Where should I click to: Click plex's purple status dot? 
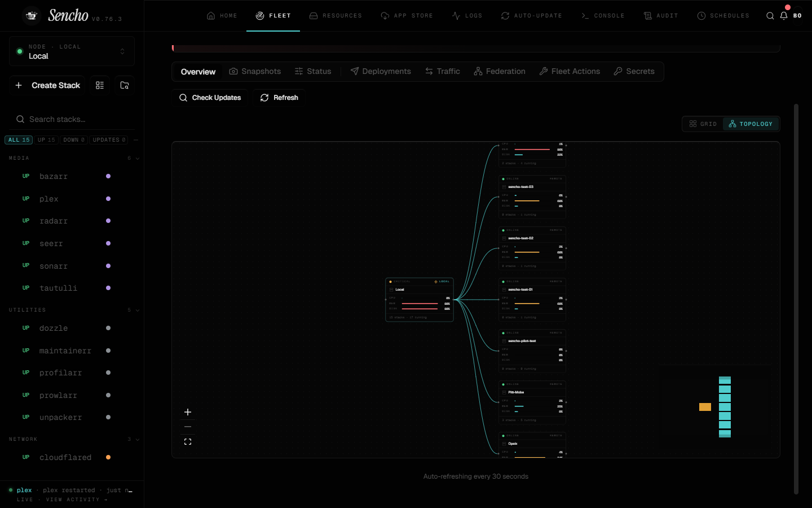108,199
